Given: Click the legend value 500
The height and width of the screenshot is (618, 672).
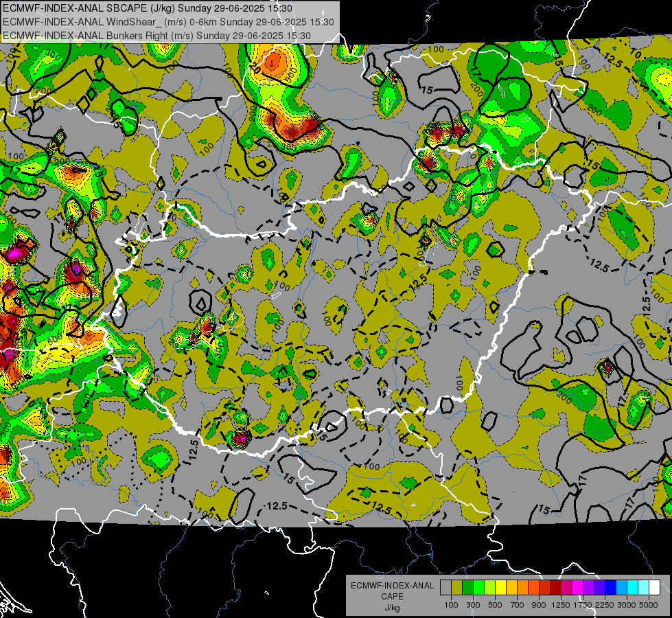Looking at the screenshot, I should tap(495, 605).
